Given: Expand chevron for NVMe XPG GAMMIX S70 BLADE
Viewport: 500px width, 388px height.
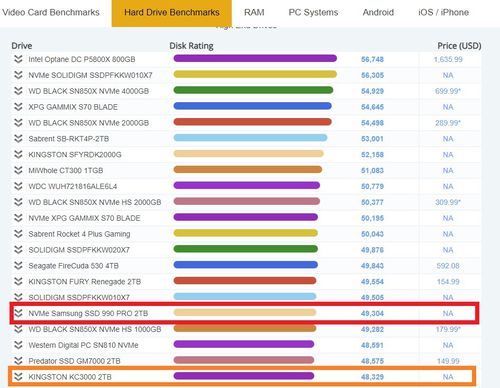Looking at the screenshot, I should 18,218.
